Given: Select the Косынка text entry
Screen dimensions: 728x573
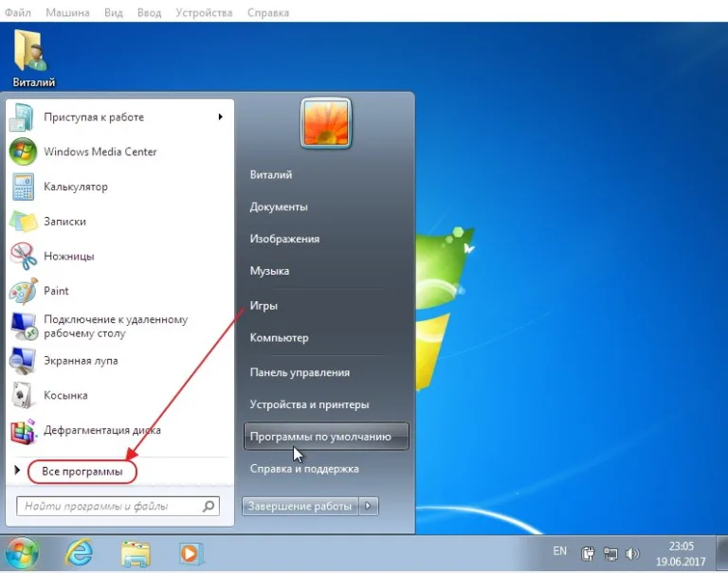Looking at the screenshot, I should [x=65, y=395].
